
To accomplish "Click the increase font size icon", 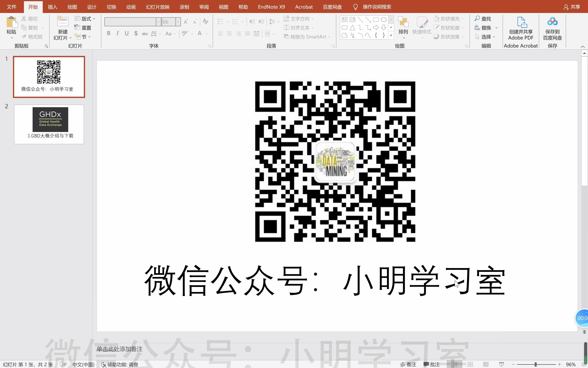I will [186, 22].
